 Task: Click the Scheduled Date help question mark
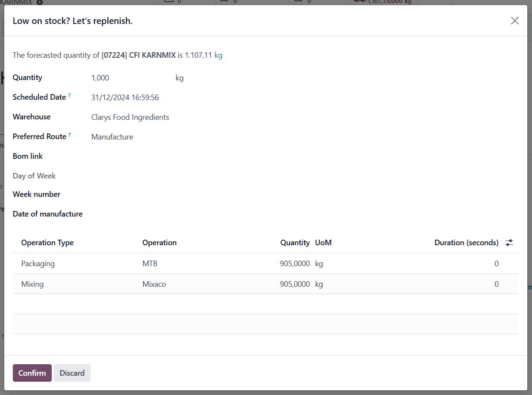69,95
